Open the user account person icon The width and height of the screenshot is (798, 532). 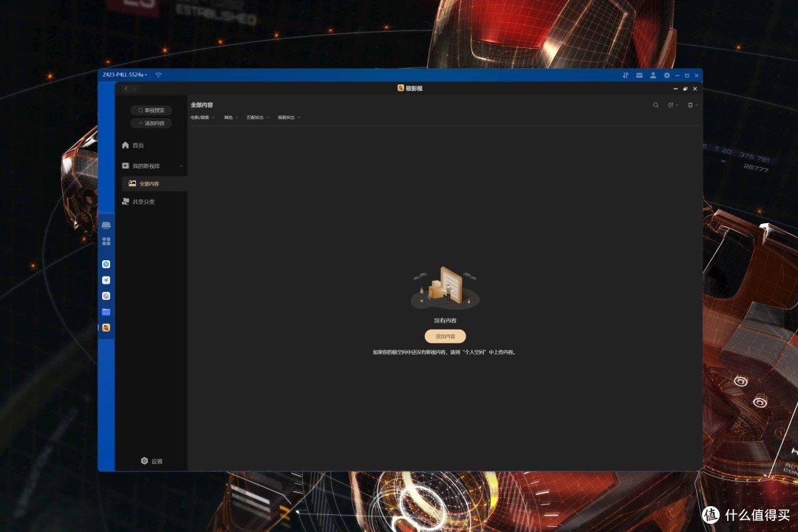pyautogui.click(x=653, y=75)
